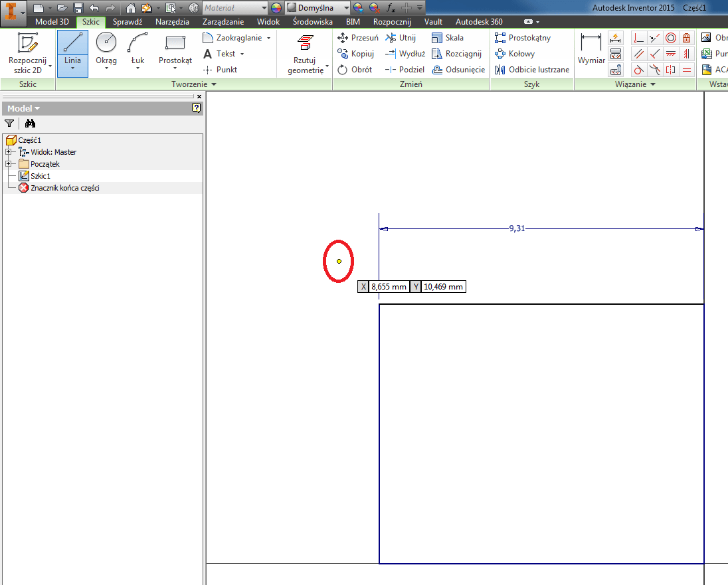Image resolution: width=728 pixels, height=585 pixels.
Task: Click the Odbicie lustrzane (mirror) tool
Action: pos(531,70)
